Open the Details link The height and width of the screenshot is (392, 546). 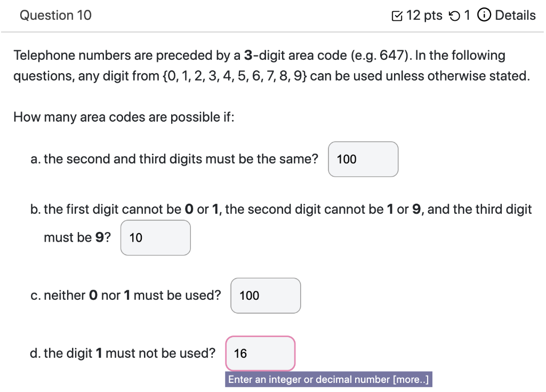(x=515, y=15)
